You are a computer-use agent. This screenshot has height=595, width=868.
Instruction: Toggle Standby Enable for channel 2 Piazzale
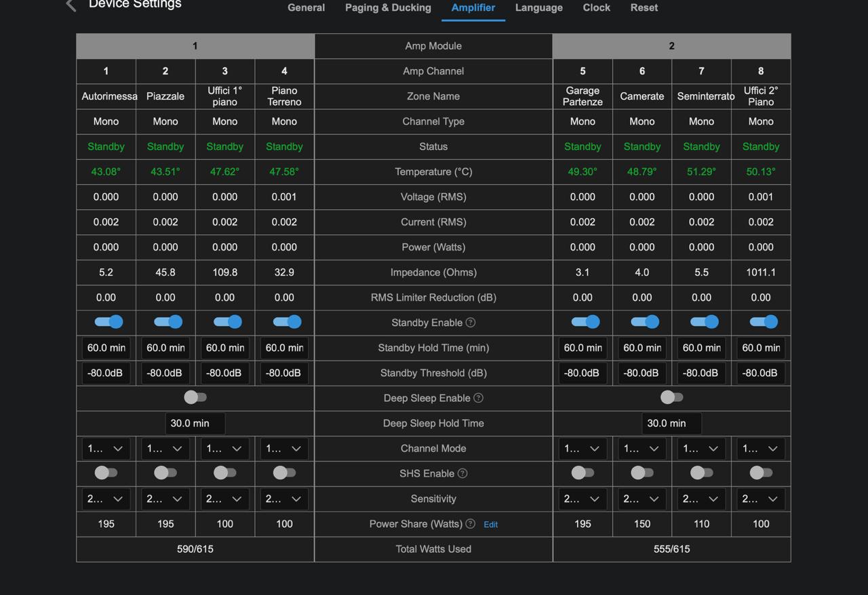pos(168,322)
